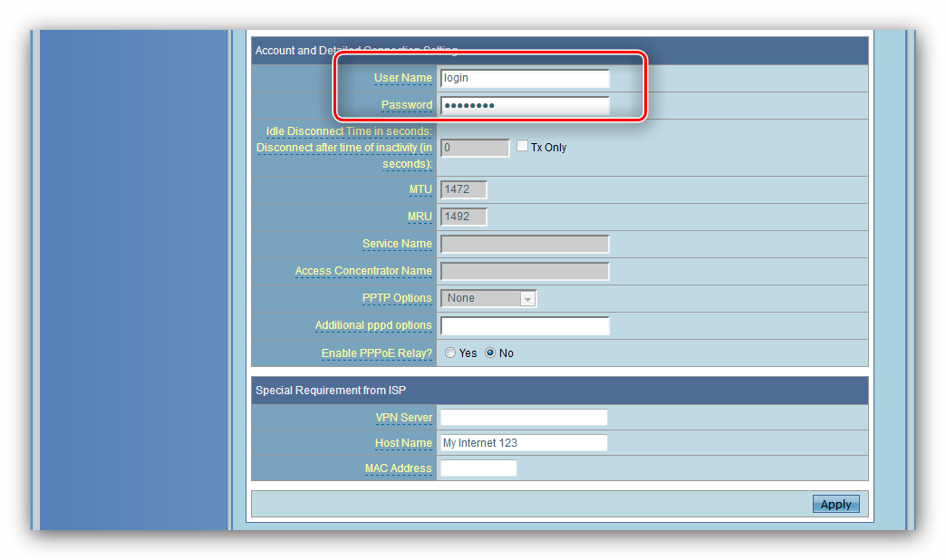This screenshot has width=946, height=560.
Task: Open the MAC Address help label link
Action: [x=398, y=468]
